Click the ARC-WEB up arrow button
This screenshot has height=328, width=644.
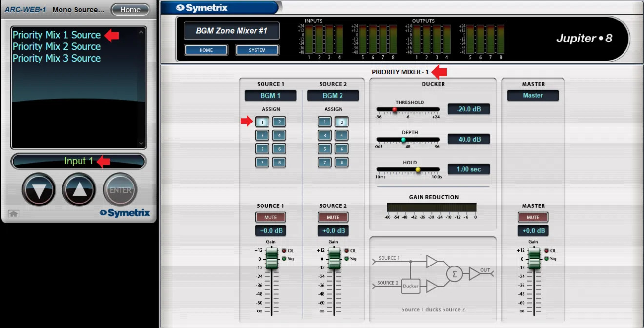pyautogui.click(x=80, y=190)
